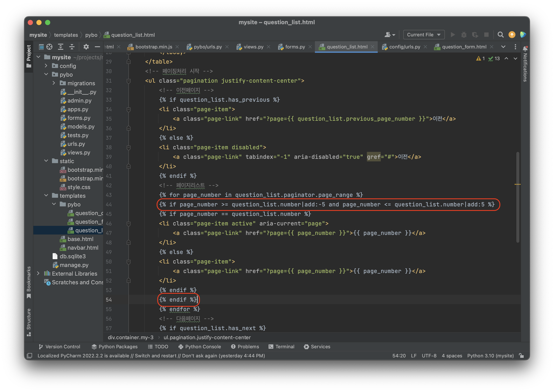Click the Debug bug icon
Screen dimensions: 554x392
tap(464, 35)
